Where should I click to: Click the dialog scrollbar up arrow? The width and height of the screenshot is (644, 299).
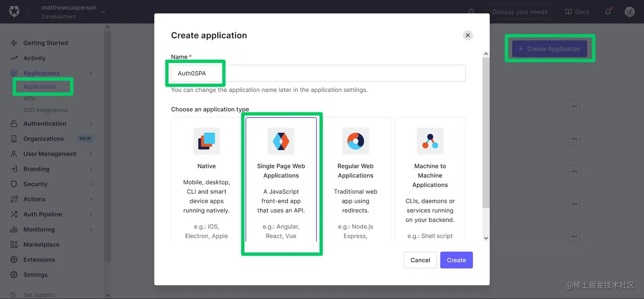click(486, 54)
